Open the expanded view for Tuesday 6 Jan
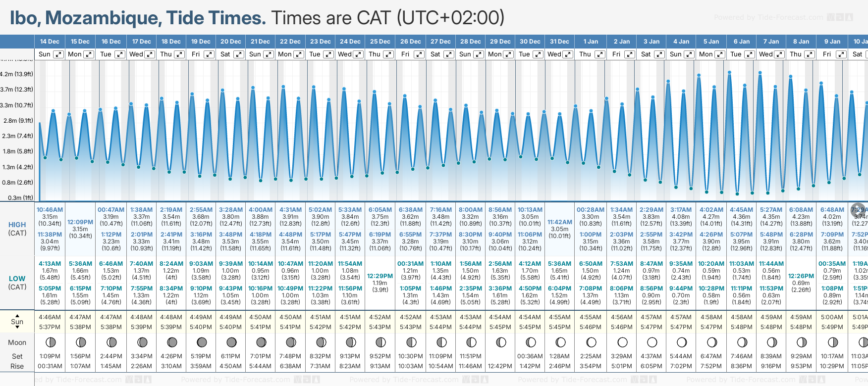 [750, 54]
